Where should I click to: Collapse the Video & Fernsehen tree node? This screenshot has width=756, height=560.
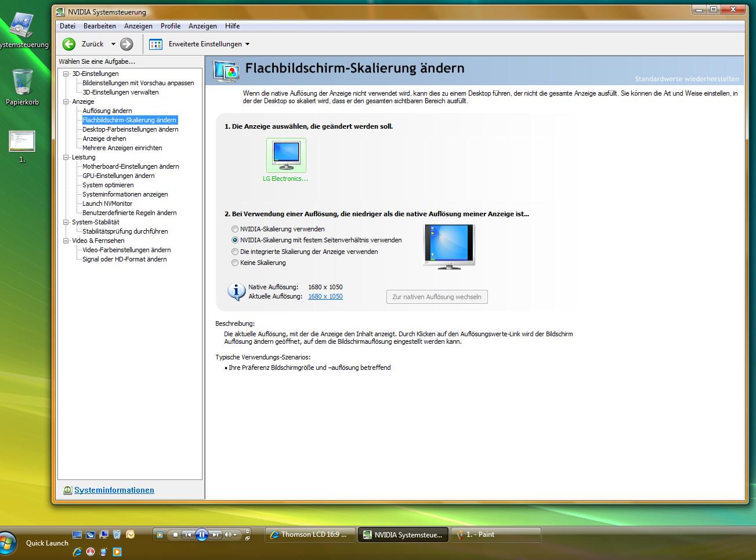(x=66, y=241)
